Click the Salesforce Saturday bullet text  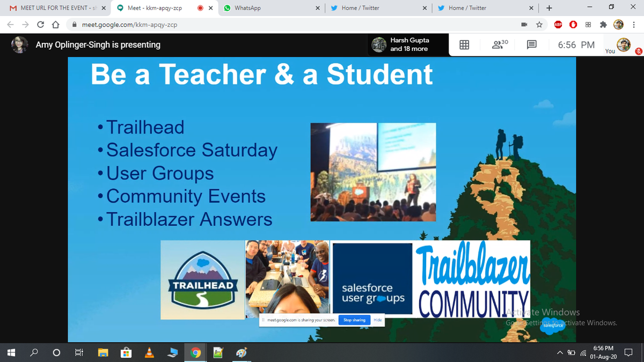[192, 150]
